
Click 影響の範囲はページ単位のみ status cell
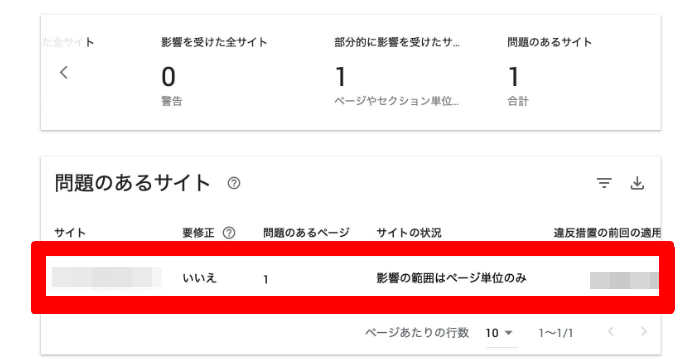(451, 278)
